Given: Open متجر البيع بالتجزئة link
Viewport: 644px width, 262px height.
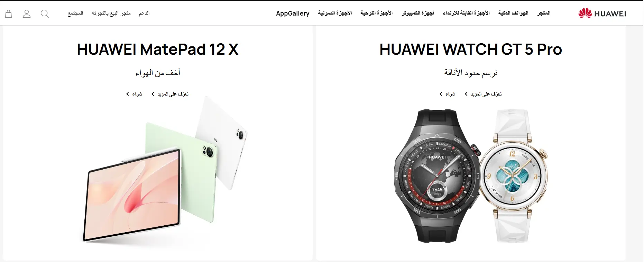Looking at the screenshot, I should [111, 13].
